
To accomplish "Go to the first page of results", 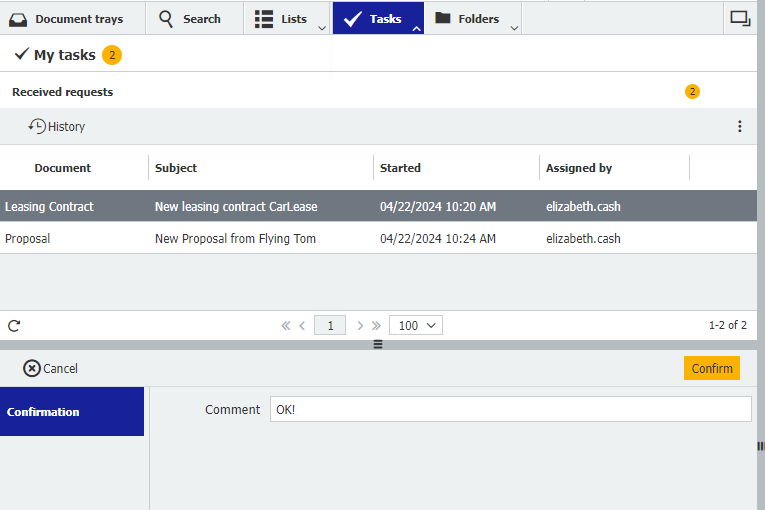I will (x=286, y=325).
